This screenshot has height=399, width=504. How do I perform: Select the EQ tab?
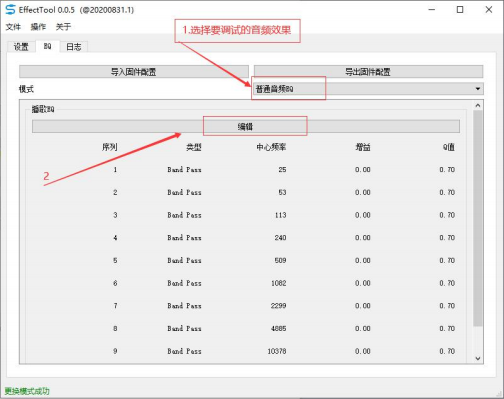[47, 46]
